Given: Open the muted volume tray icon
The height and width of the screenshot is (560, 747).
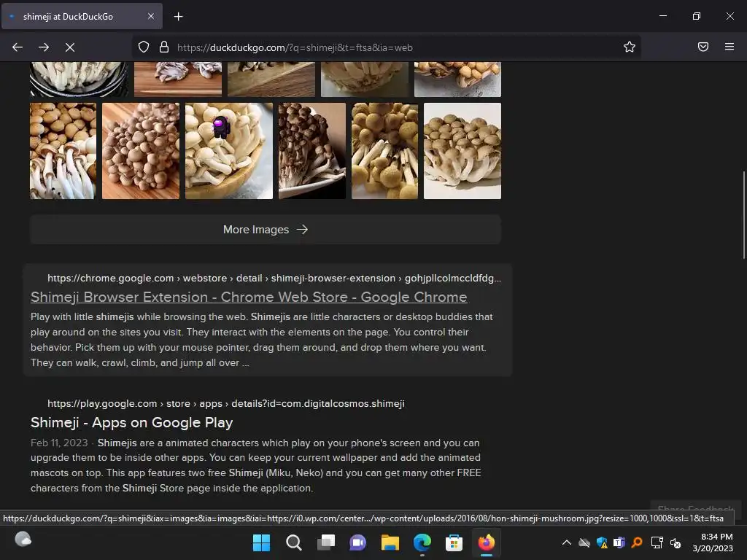Looking at the screenshot, I should click(x=676, y=542).
